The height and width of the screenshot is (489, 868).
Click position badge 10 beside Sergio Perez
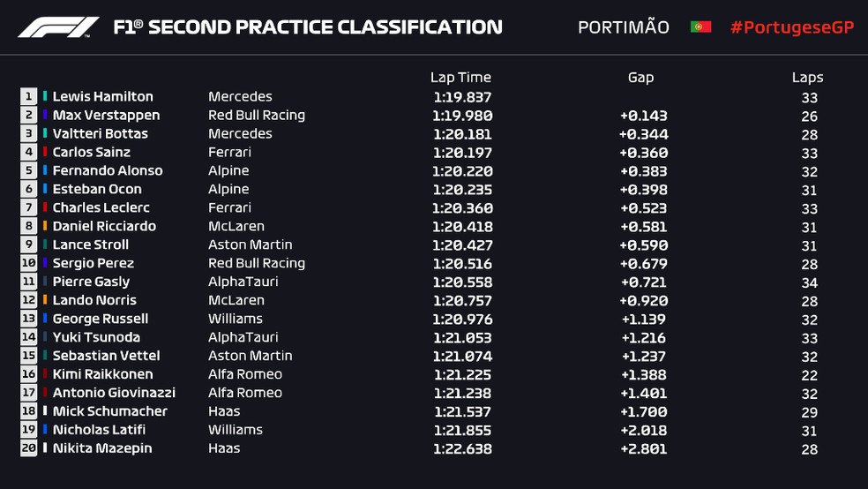tap(28, 264)
